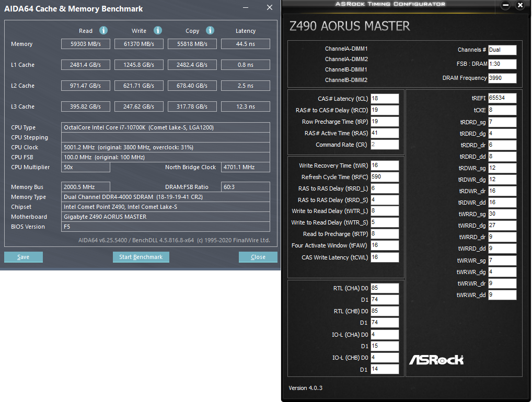Select the Memory Latency value 44.5 ns
This screenshot has width=532, height=402.
(x=245, y=44)
